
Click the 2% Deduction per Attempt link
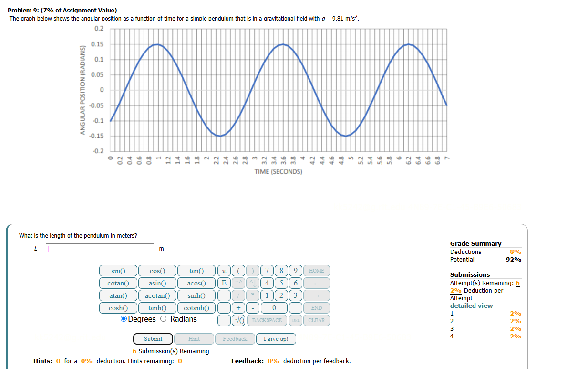(x=455, y=290)
